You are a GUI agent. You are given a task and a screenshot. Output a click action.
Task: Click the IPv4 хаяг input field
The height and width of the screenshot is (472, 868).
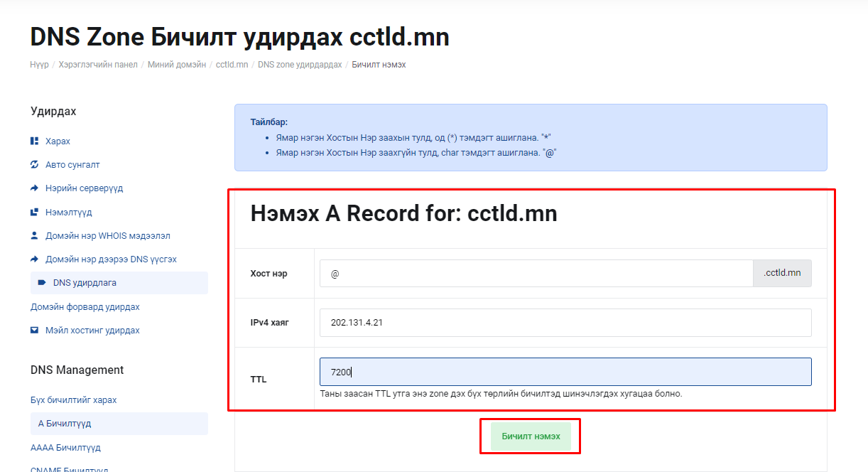(x=565, y=323)
